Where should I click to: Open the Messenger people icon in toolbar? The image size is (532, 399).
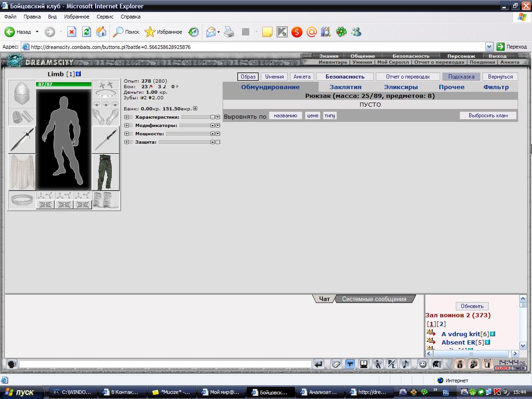[x=356, y=32]
